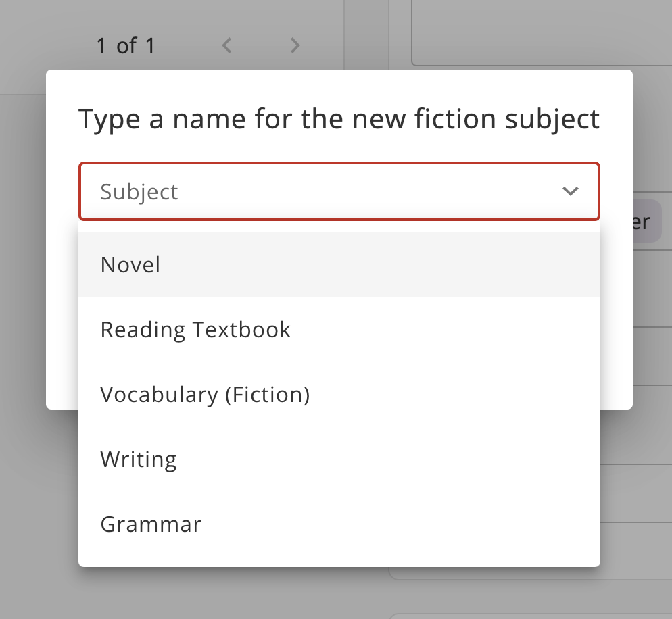Click the red-outlined Subject field border area
Screen dimensions: 672x619
(x=338, y=164)
